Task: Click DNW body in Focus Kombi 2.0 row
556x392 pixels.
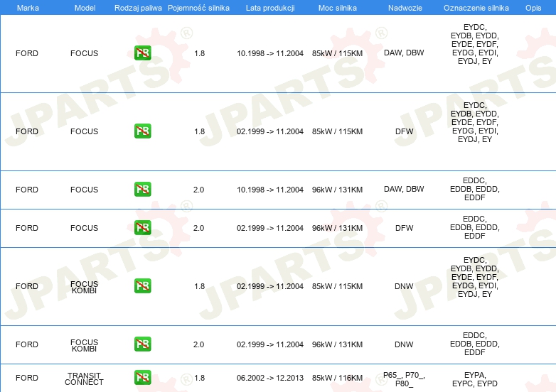Action: (x=404, y=344)
